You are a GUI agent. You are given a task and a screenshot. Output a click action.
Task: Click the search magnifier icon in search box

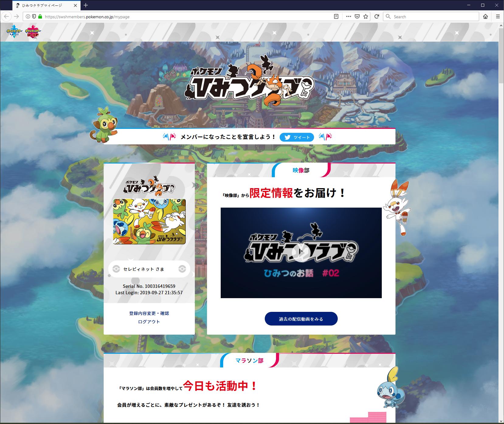point(388,17)
